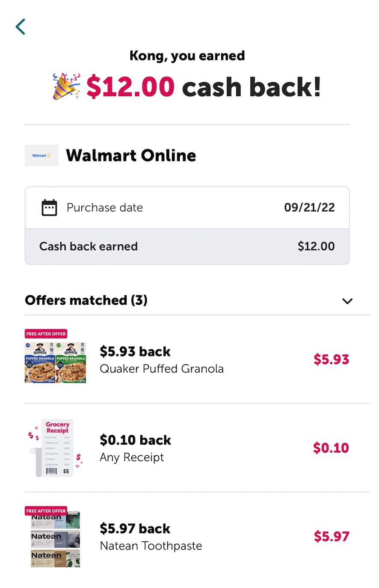Select the $5.97 back Natean offer

[151, 537]
